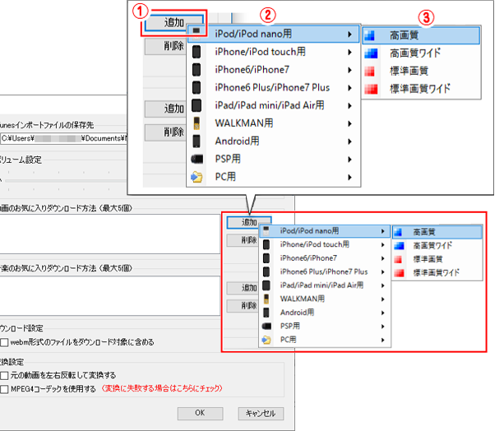Expand iPhone6 Plus/iPhone7 Plus arrow in small menu
The image size is (504, 431).
pyautogui.click(x=383, y=270)
